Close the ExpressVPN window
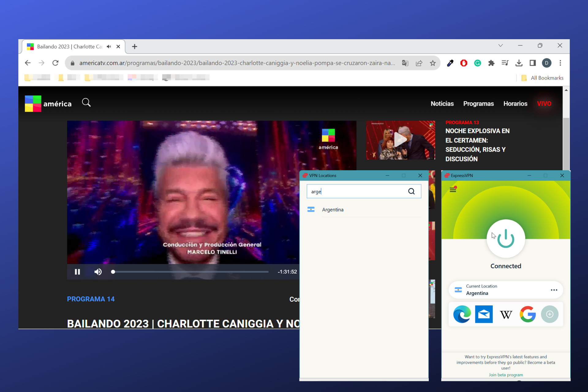 pos(562,175)
